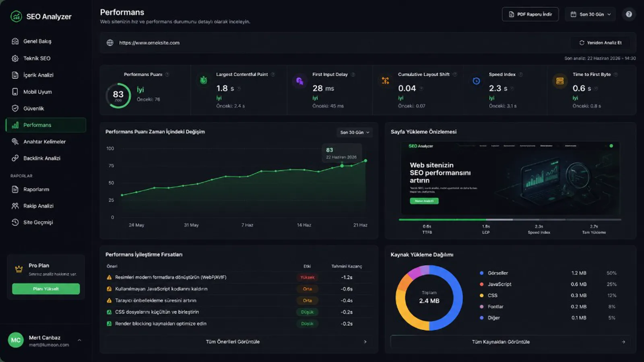Click Tüm Önerileri Görüntüle link
This screenshot has height=362, width=644.
[238, 342]
